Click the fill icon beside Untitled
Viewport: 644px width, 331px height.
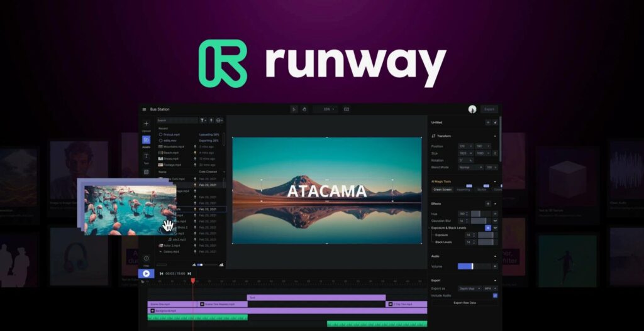point(495,122)
